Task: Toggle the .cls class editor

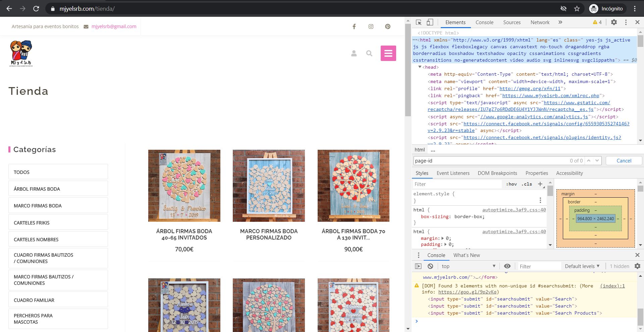Action: coord(527,184)
